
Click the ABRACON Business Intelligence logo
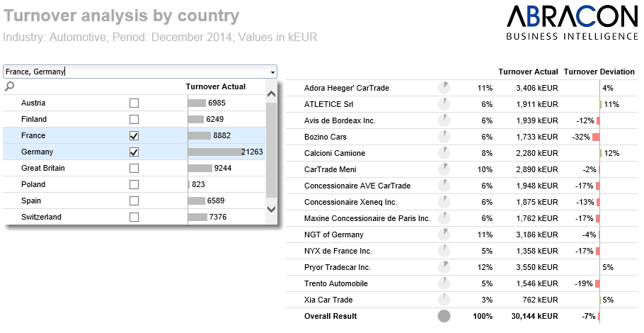point(572,23)
